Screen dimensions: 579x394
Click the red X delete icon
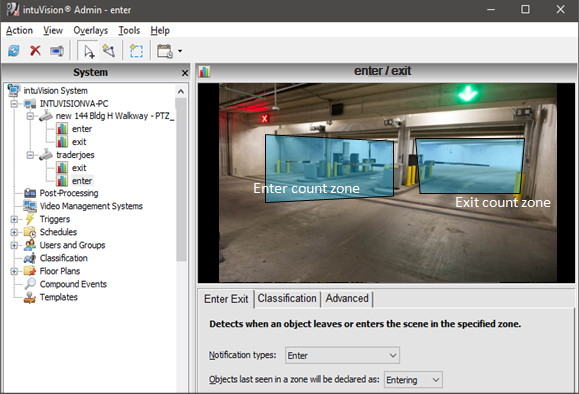tap(35, 51)
